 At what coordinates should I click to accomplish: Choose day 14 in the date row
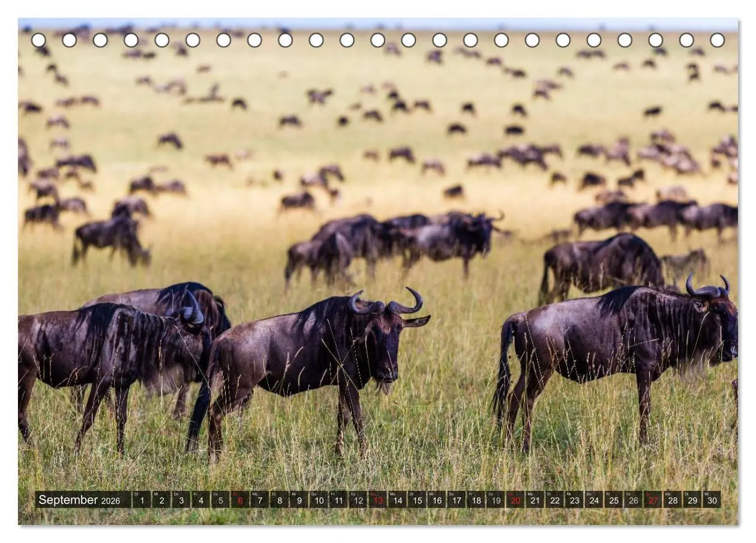click(x=397, y=500)
